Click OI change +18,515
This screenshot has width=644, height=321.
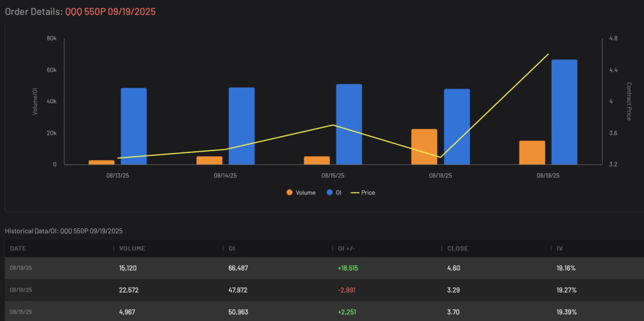348,268
